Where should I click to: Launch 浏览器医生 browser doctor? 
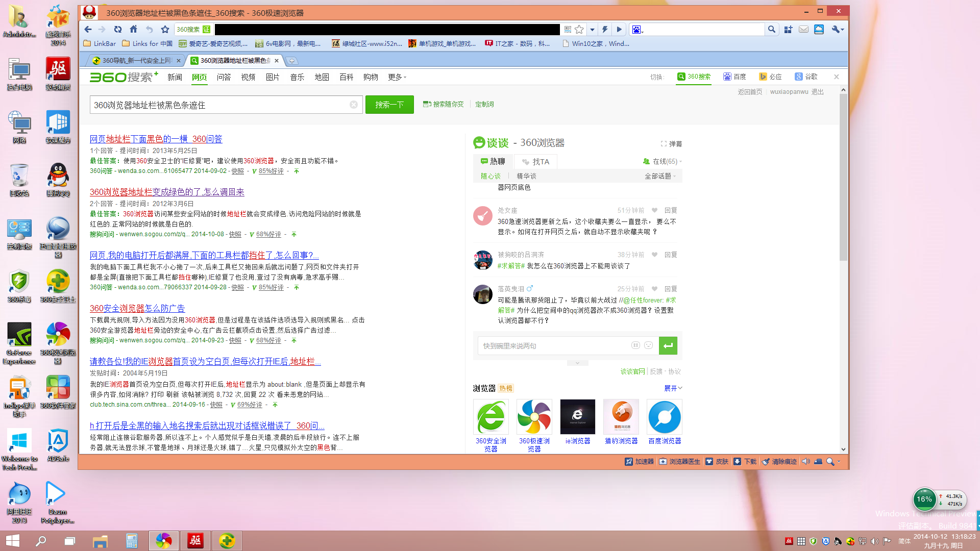tap(679, 461)
